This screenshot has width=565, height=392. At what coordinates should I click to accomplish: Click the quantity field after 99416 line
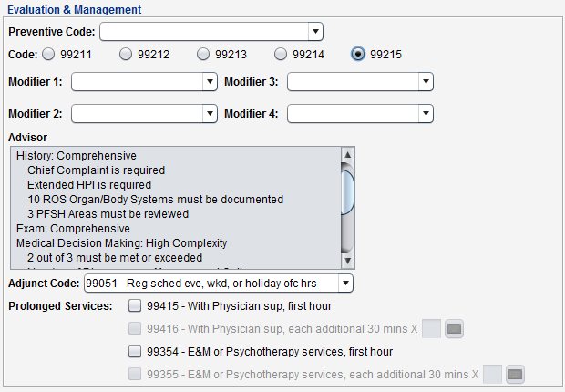(432, 328)
